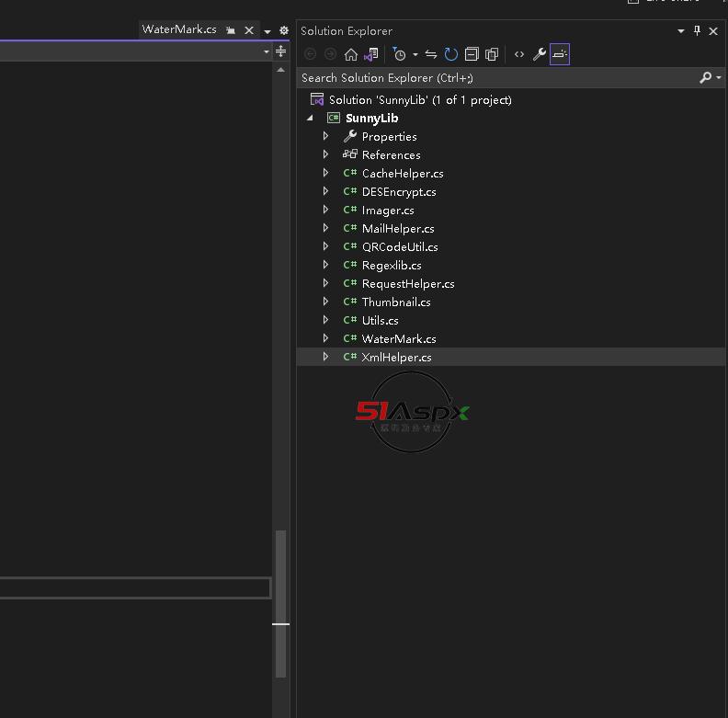Open Properties wrench icon in toolbar
The width and height of the screenshot is (728, 718).
coord(539,54)
